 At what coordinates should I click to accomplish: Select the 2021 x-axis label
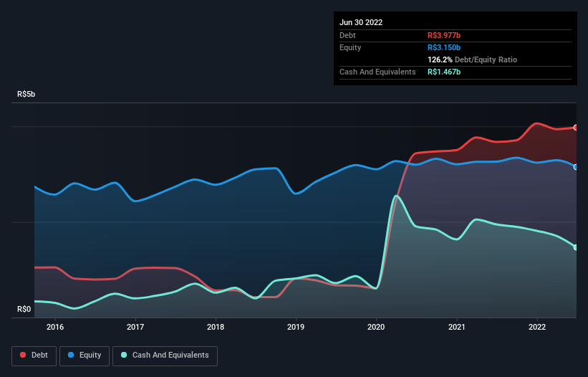tap(457, 327)
